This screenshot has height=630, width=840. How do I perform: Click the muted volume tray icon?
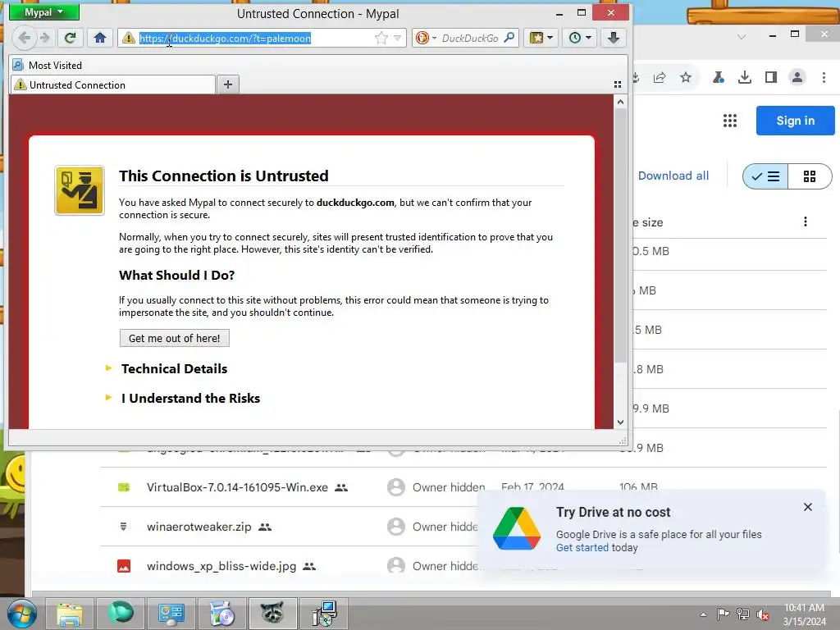click(762, 614)
